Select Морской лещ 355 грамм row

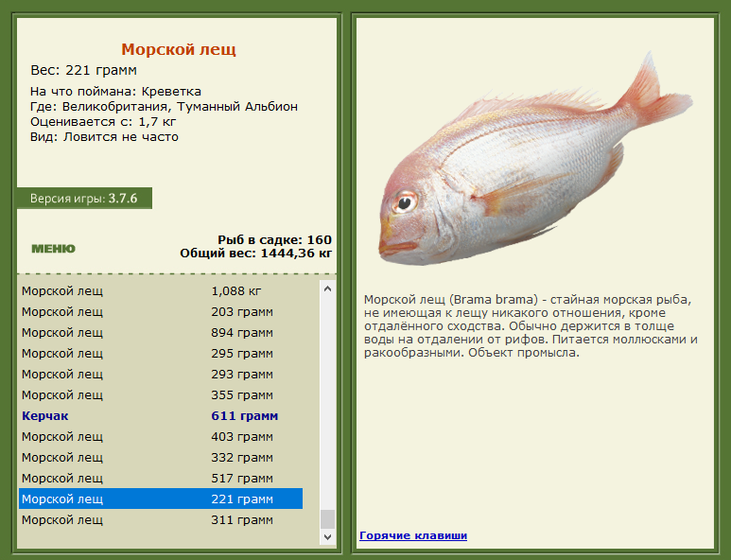pyautogui.click(x=161, y=395)
